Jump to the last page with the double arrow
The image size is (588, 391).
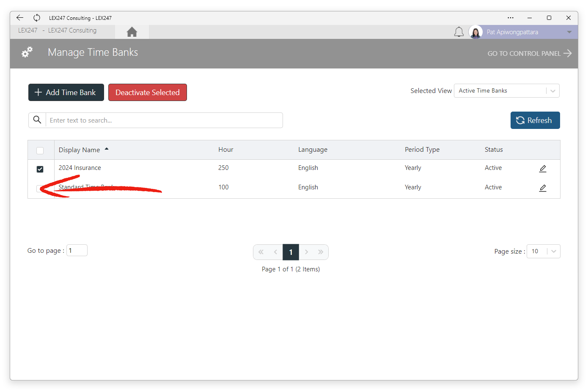coord(321,252)
